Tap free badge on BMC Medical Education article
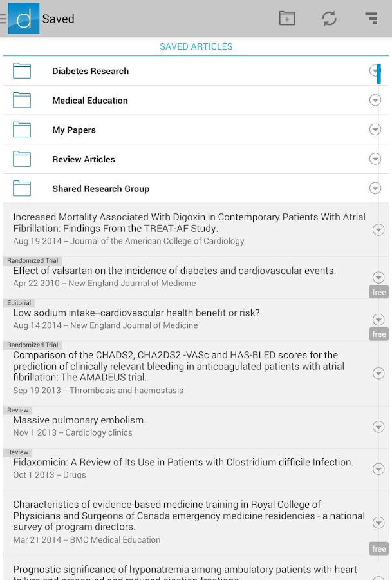This screenshot has height=580, width=392. click(379, 548)
